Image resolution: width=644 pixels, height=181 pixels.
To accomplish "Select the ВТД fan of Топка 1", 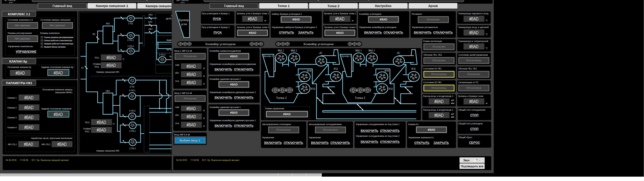I will pos(382,88).
